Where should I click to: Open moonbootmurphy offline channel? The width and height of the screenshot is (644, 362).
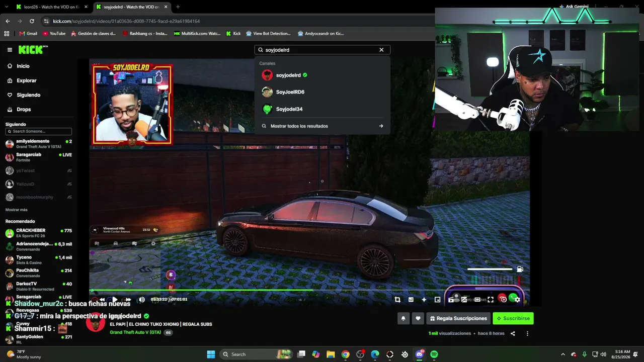39,197
